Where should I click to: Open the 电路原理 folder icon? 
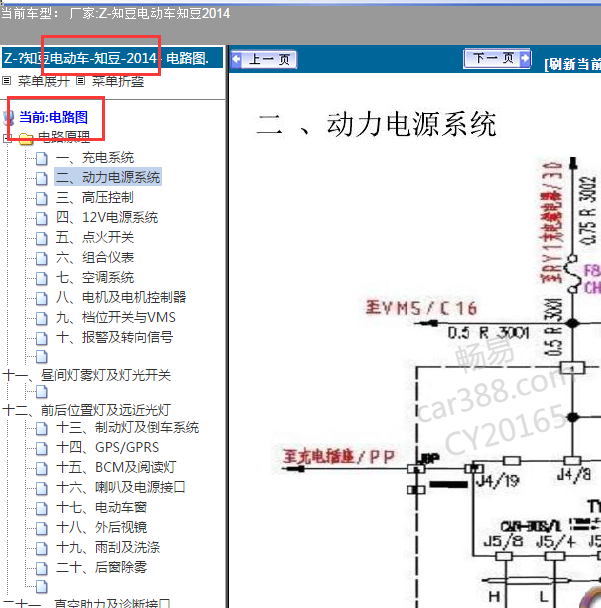[26, 138]
